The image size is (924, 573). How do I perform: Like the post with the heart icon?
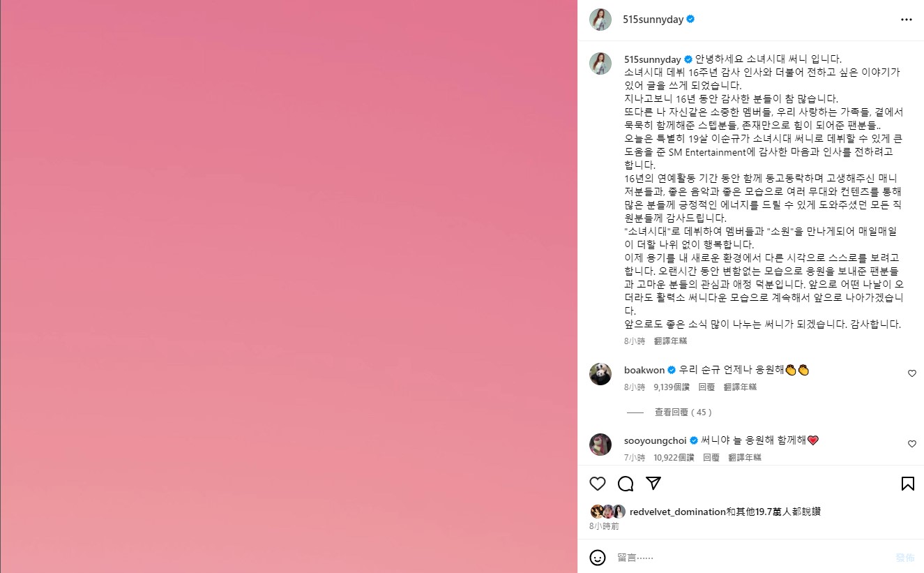coord(598,484)
